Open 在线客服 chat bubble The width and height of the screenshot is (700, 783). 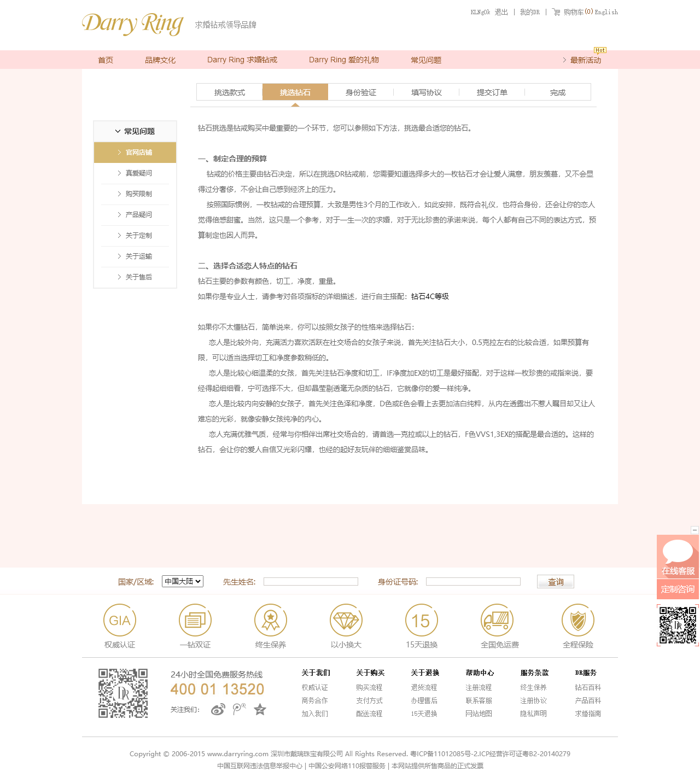[678, 556]
